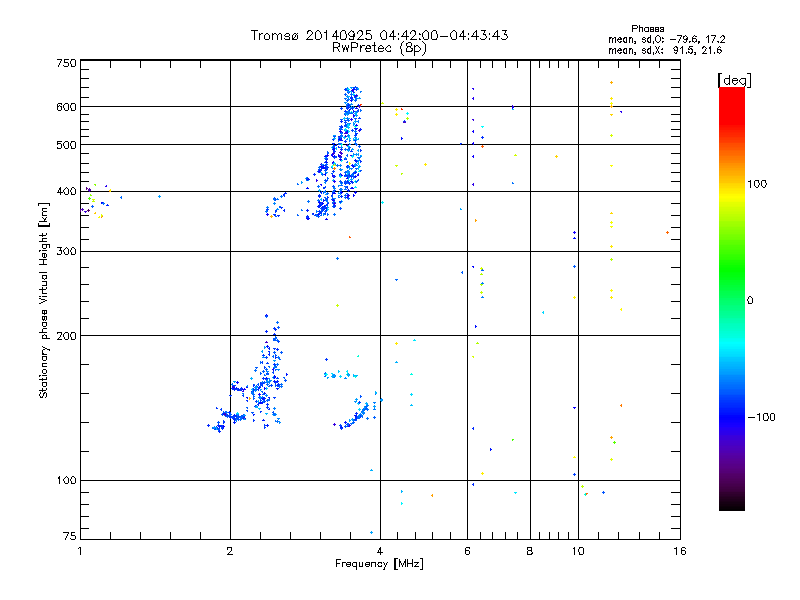Click the x-axis "2" frequency tick label
This screenshot has height=600, width=800.
coord(230,551)
